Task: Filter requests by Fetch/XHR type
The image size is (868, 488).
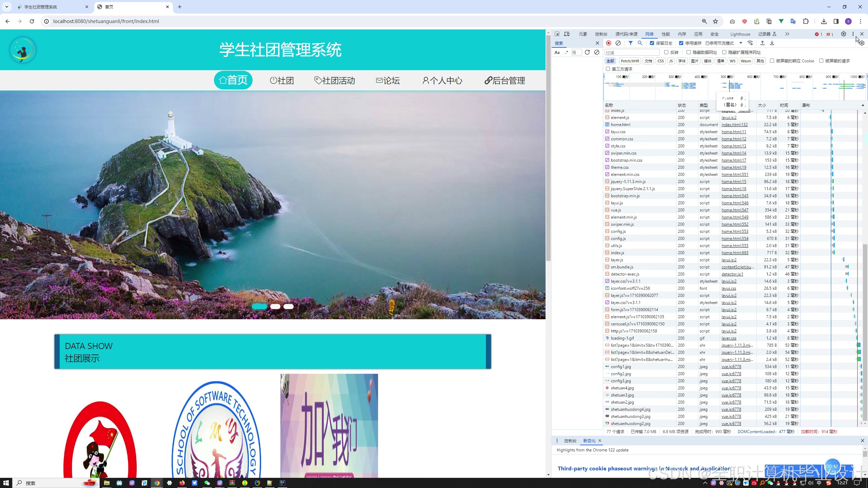Action: pyautogui.click(x=630, y=61)
